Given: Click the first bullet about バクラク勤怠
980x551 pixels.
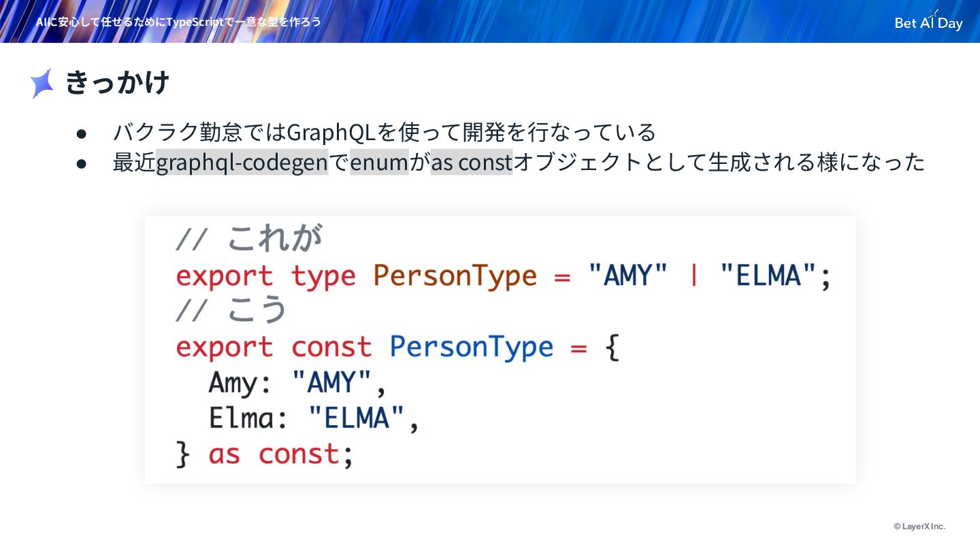Looking at the screenshot, I should (385, 132).
